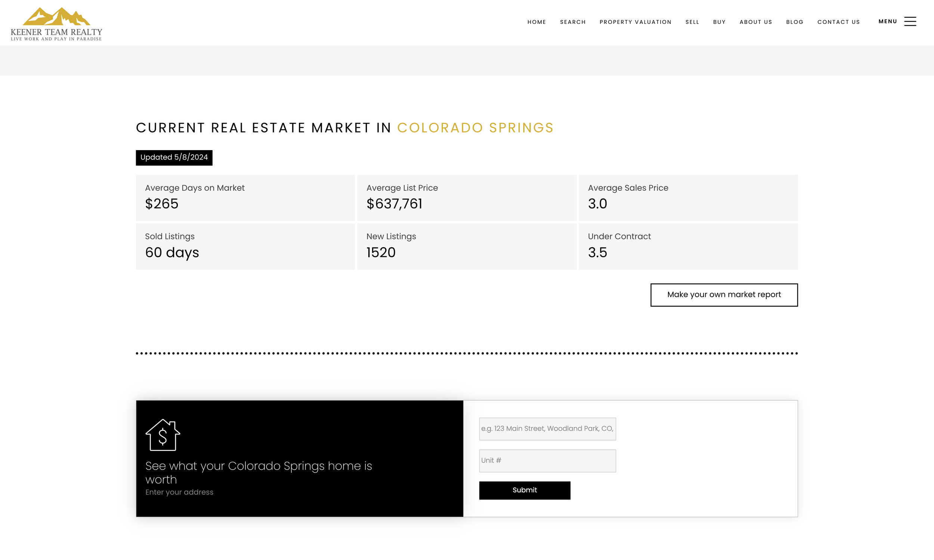The image size is (934, 560).
Task: Open the Contact Us page
Action: coord(838,22)
